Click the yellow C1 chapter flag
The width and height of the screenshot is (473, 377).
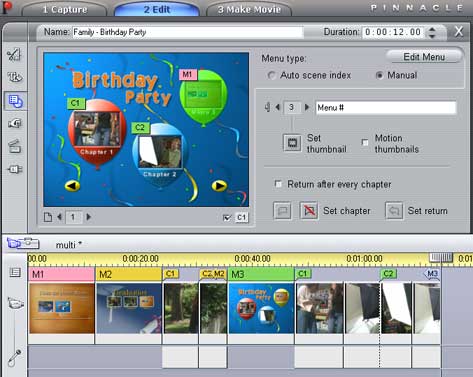click(171, 274)
